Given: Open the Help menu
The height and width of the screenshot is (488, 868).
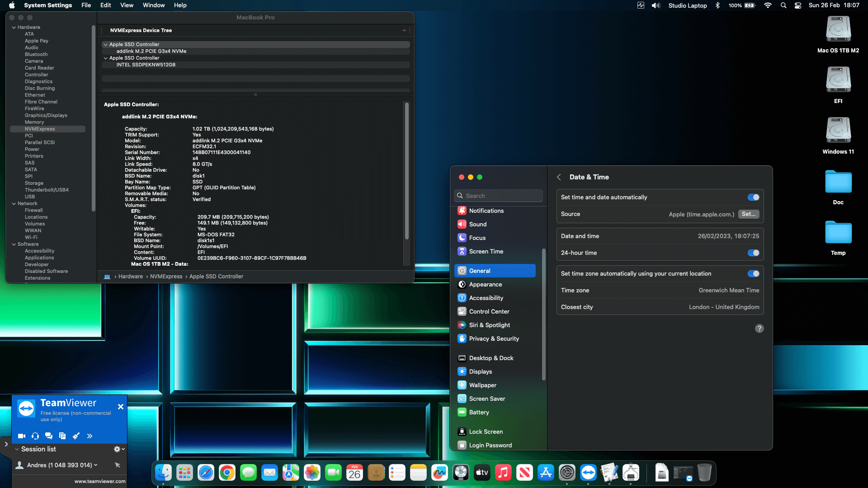Looking at the screenshot, I should [180, 5].
